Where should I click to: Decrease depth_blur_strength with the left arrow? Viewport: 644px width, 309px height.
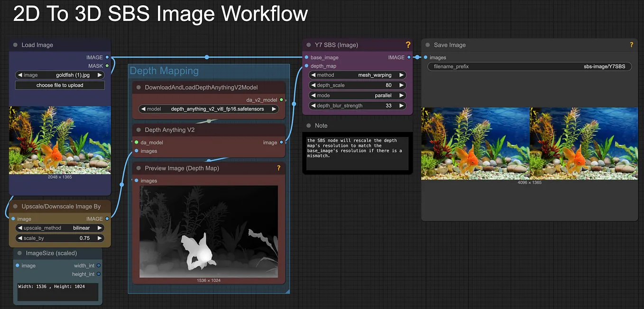click(313, 106)
